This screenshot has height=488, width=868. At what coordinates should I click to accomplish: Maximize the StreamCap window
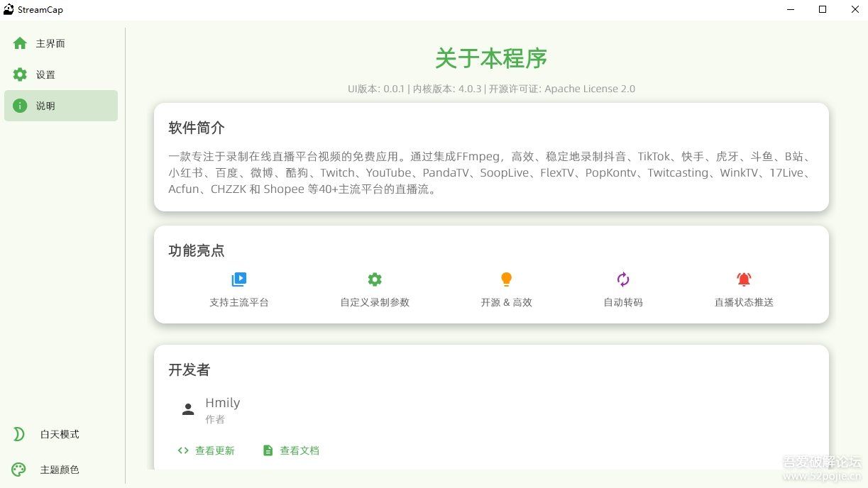823,10
